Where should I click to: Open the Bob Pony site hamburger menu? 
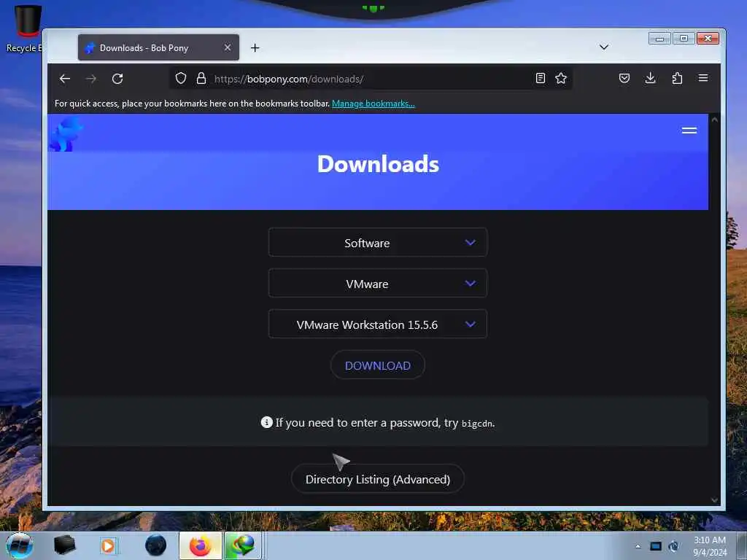[689, 131]
